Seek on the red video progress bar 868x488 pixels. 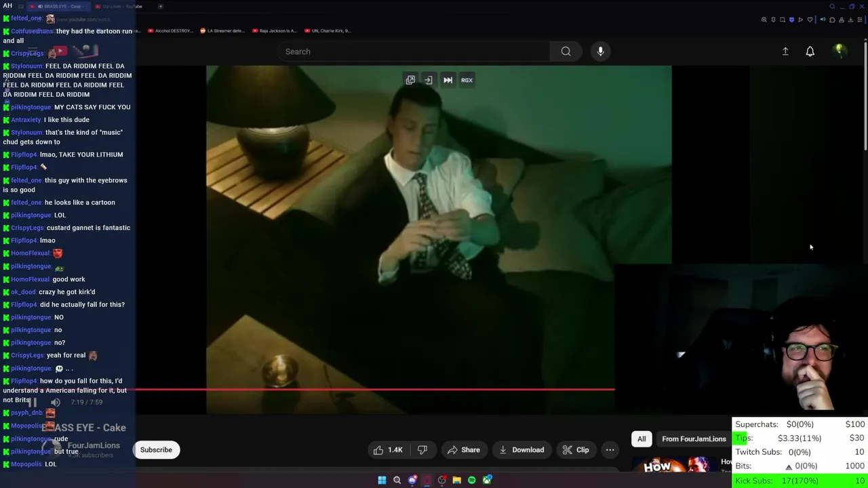(375, 389)
